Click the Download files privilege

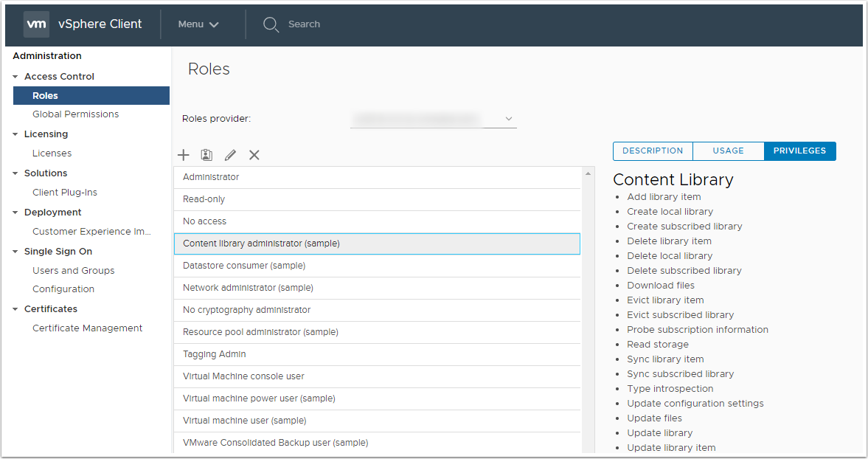[661, 286]
